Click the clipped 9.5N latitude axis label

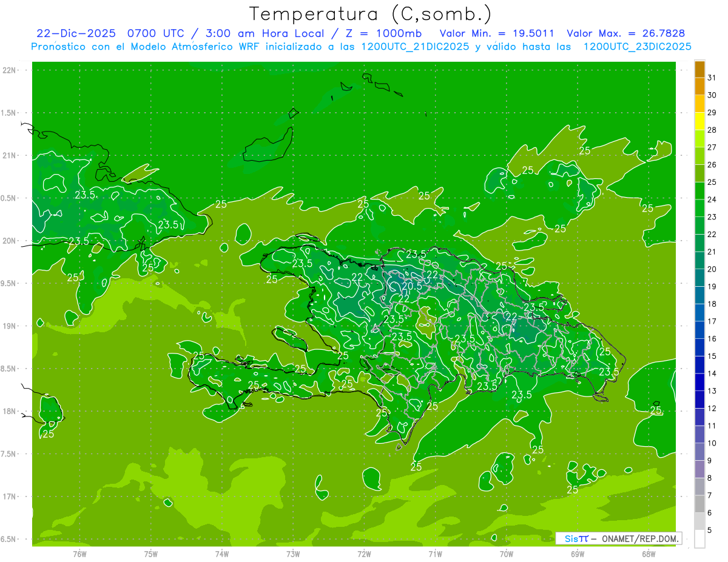pyautogui.click(x=9, y=283)
